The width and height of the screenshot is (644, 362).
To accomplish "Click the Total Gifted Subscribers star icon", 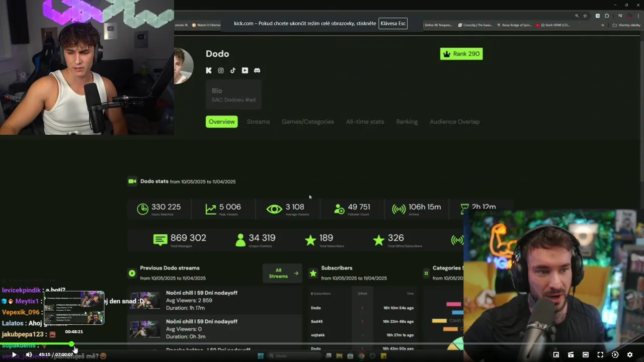I will point(378,240).
